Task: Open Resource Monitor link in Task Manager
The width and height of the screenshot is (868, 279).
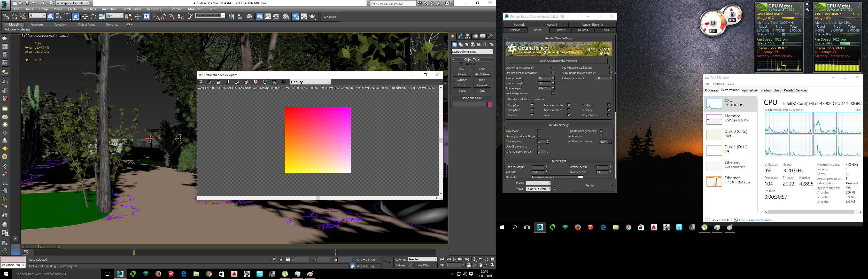Action: point(755,220)
